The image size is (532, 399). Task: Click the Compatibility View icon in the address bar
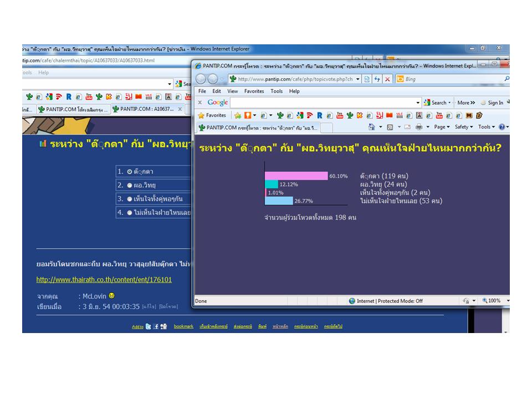(x=367, y=79)
